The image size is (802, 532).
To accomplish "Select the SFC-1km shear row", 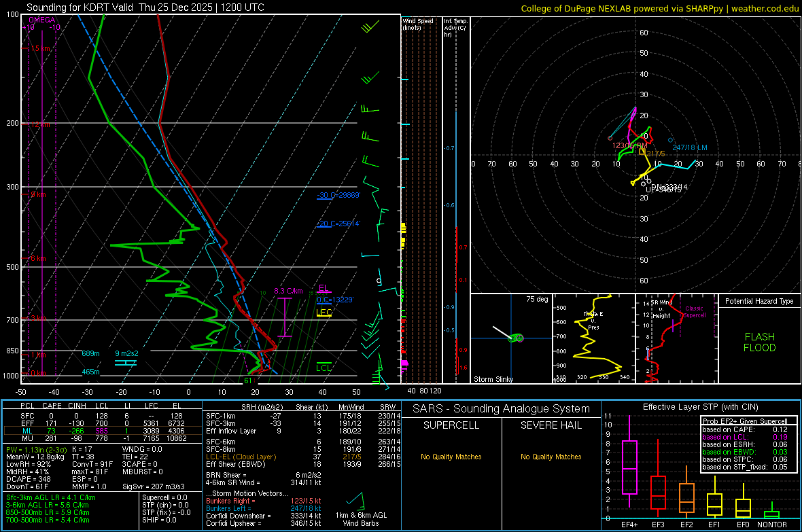I will pos(303,416).
